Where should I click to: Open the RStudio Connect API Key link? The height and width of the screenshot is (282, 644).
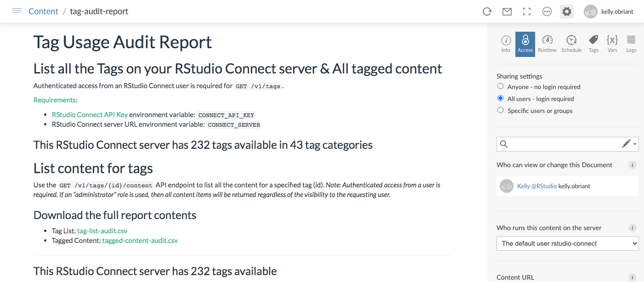pos(90,114)
